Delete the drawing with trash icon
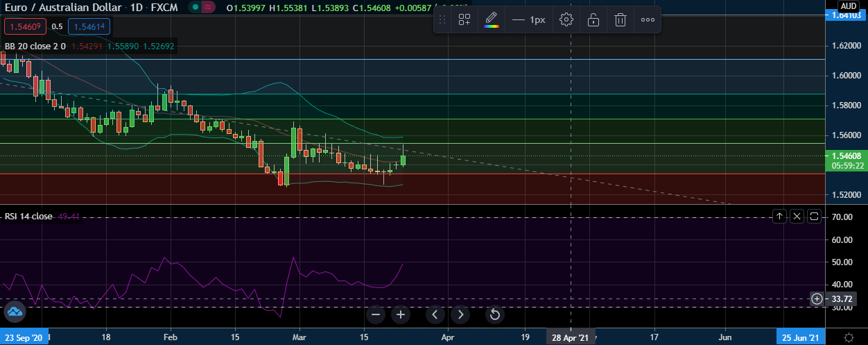This screenshot has height=345, width=868. tap(620, 19)
